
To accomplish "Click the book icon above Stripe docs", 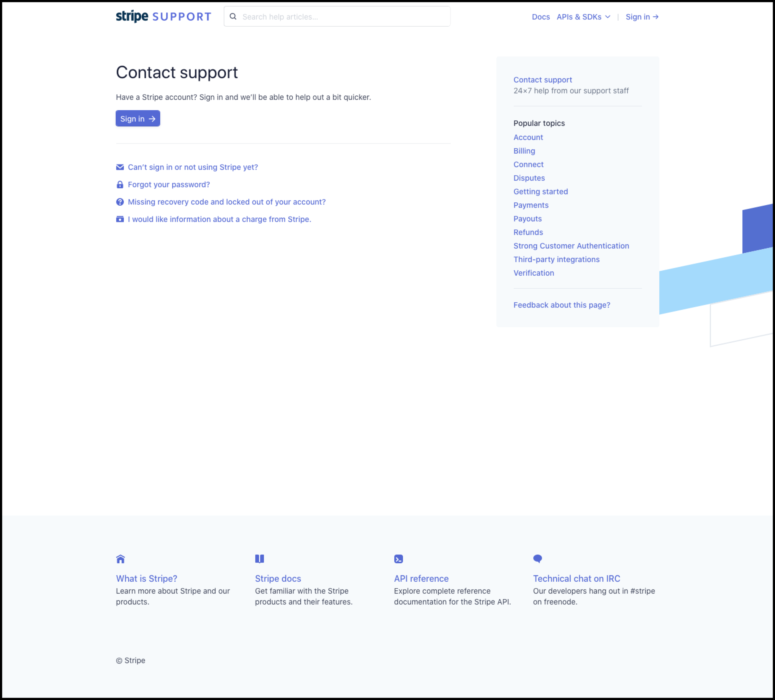I will point(259,559).
